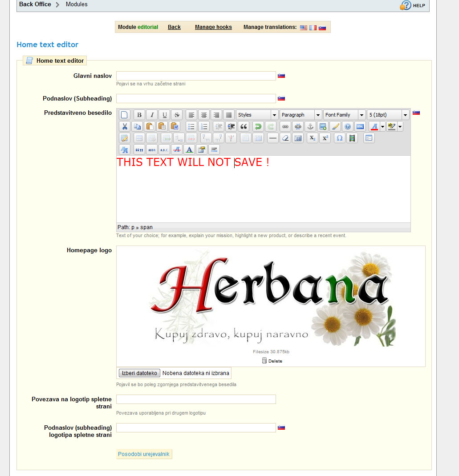
Task: Click into Glavni naslov field
Action: (196, 76)
